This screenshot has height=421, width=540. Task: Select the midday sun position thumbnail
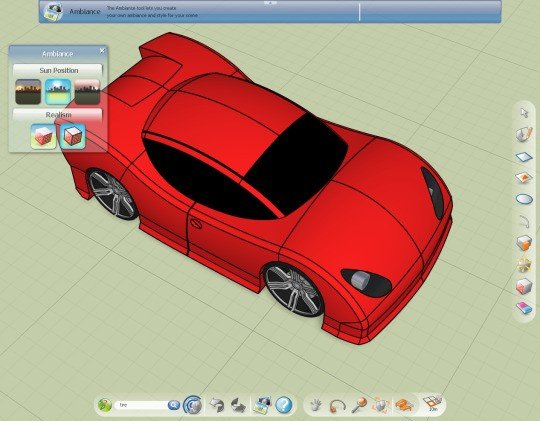point(58,92)
